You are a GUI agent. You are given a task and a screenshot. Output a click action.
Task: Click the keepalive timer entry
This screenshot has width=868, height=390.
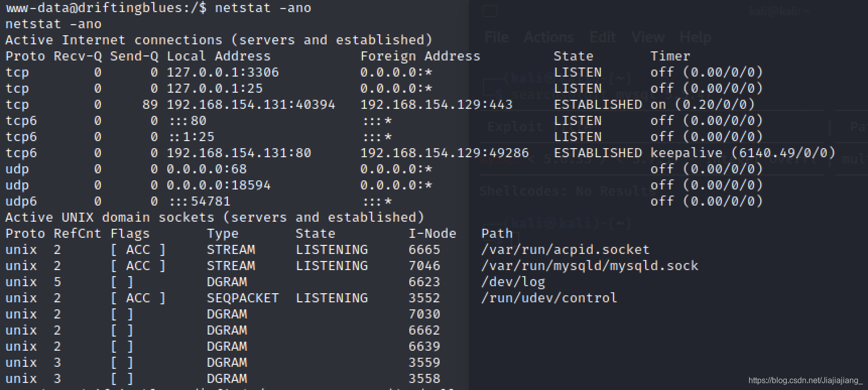pos(743,153)
